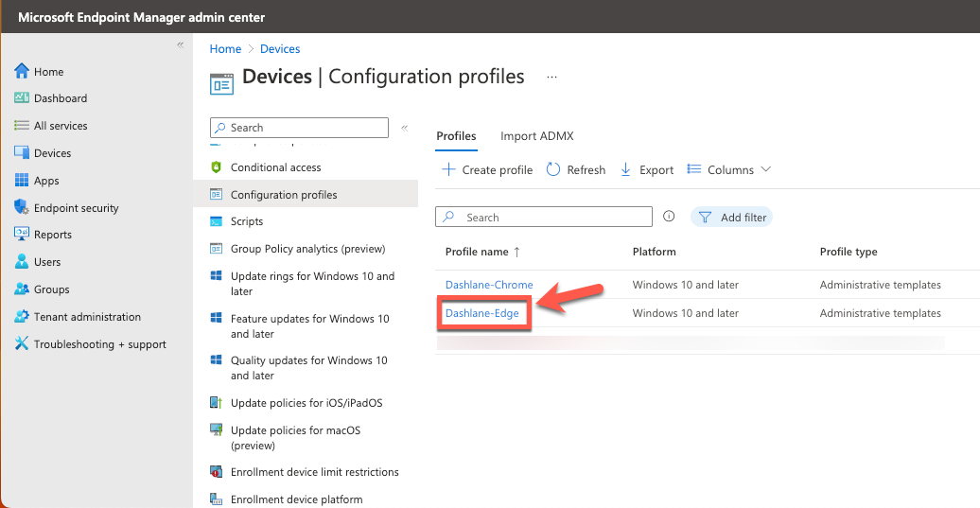Click the Troubleshooting + support wrench icon
This screenshot has width=980, height=508.
coord(22,343)
